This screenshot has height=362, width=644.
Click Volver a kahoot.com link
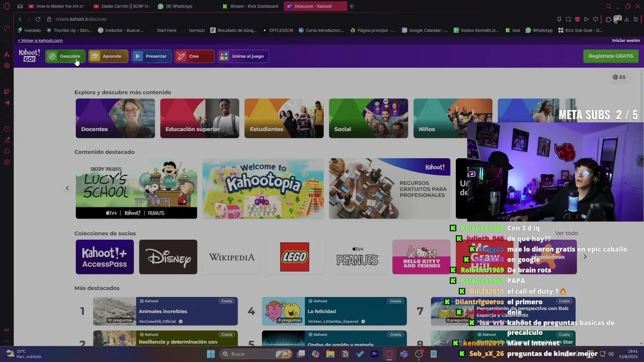40,40
